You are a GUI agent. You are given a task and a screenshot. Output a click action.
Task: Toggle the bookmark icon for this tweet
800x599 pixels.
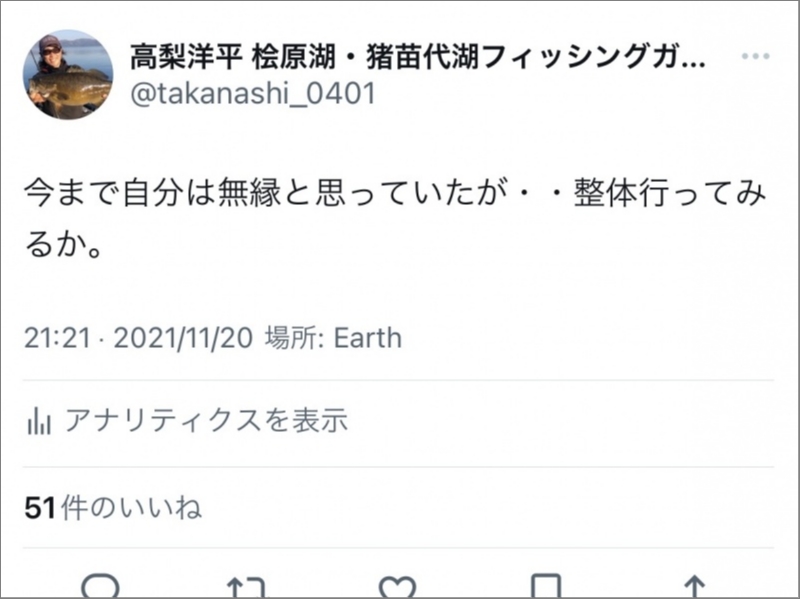pyautogui.click(x=545, y=587)
